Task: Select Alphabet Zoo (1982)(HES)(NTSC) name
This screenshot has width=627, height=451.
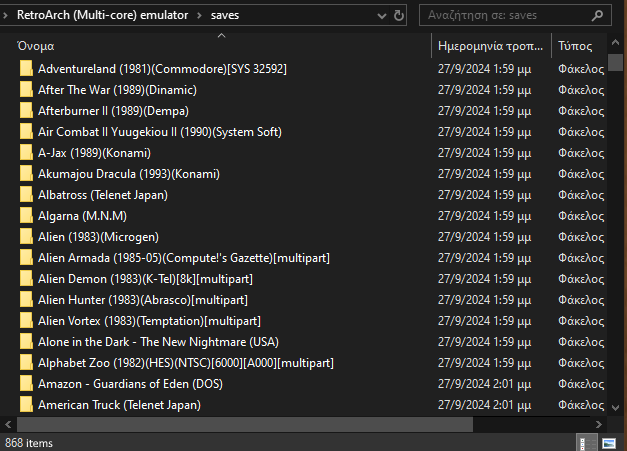Action: (186, 363)
